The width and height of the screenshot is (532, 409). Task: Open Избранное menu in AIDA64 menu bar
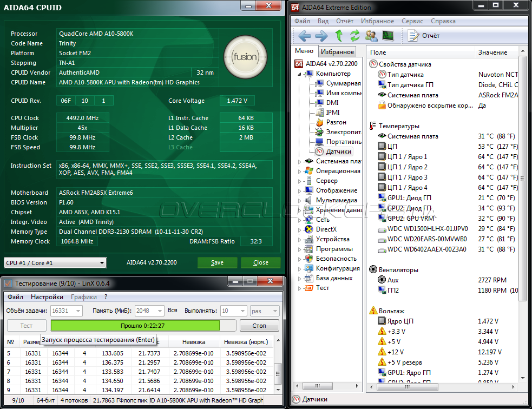coord(377,21)
